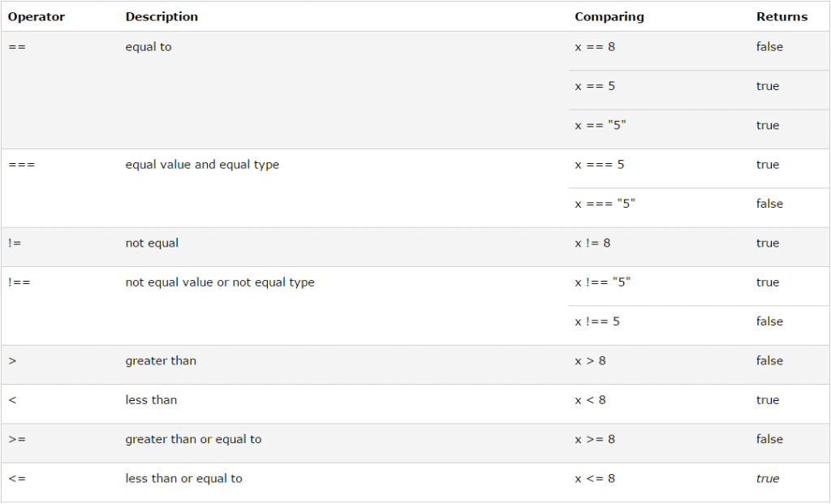Click the x == "5" comparison cell
Viewport: 831px width, 504px height.
[x=601, y=125]
